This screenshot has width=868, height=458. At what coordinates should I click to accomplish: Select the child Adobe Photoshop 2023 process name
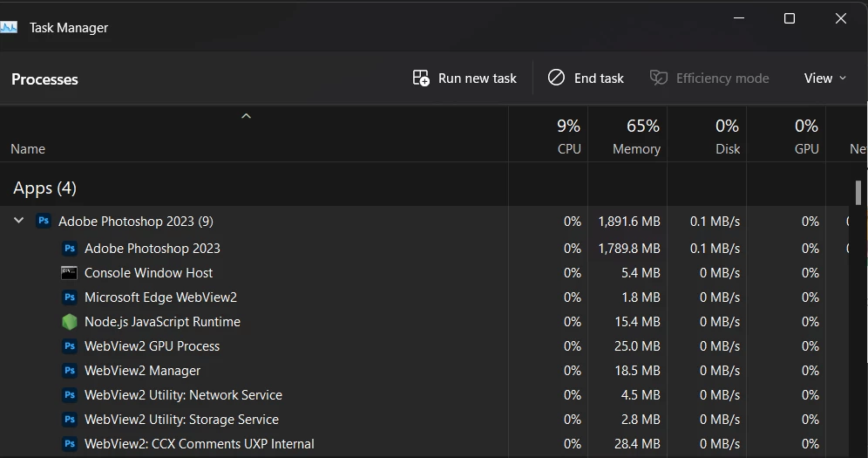click(153, 248)
